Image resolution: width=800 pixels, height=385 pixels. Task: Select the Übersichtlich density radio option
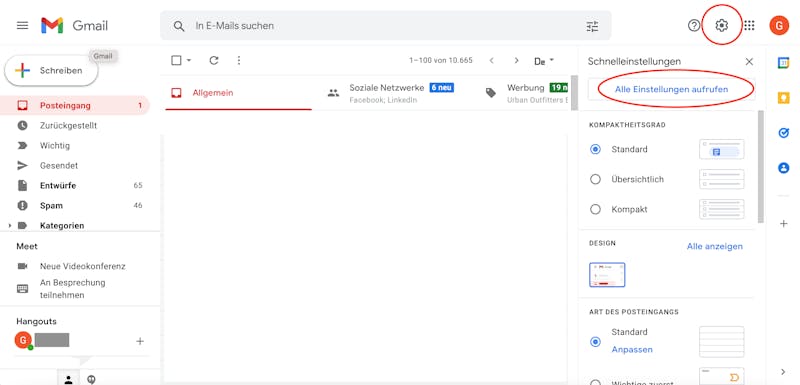[x=595, y=179]
